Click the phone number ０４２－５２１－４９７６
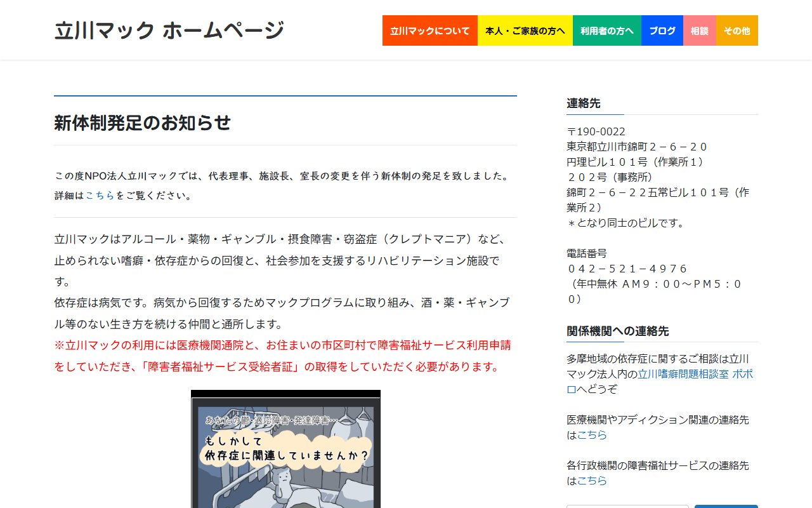 pyautogui.click(x=627, y=269)
